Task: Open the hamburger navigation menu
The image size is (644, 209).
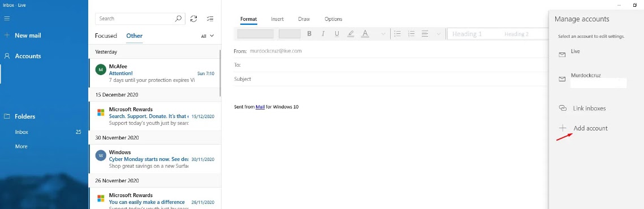Action: click(7, 19)
